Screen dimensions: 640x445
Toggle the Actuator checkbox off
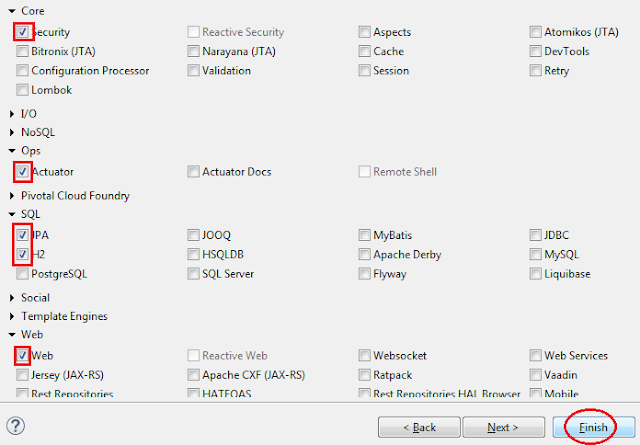click(23, 172)
